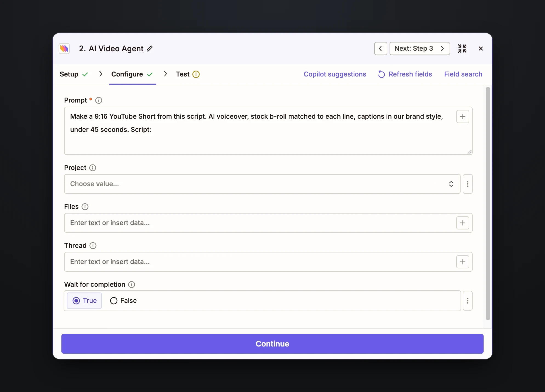Click Refresh fields link
Image resolution: width=545 pixels, height=392 pixels.
(405, 74)
